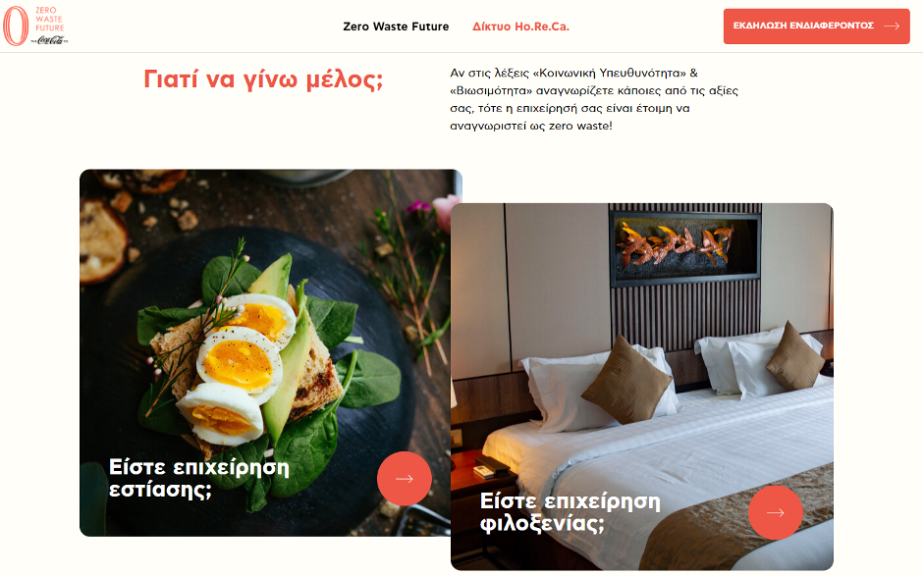
Task: Click the paragraph about Κοινωνική Υπευθυνότητα
Action: click(594, 99)
